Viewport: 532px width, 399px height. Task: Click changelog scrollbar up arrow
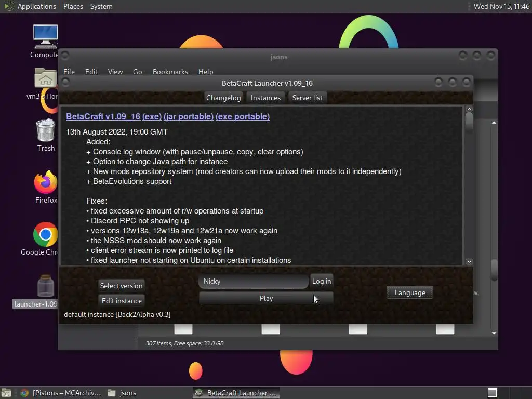pyautogui.click(x=469, y=109)
